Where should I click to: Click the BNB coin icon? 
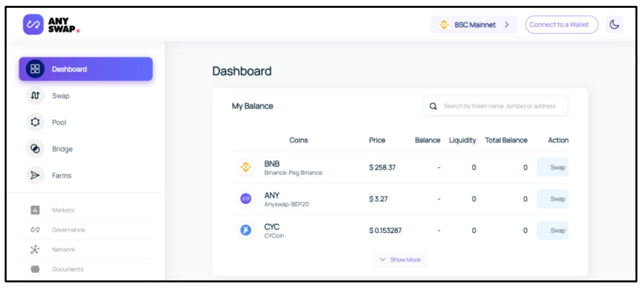pyautogui.click(x=246, y=168)
